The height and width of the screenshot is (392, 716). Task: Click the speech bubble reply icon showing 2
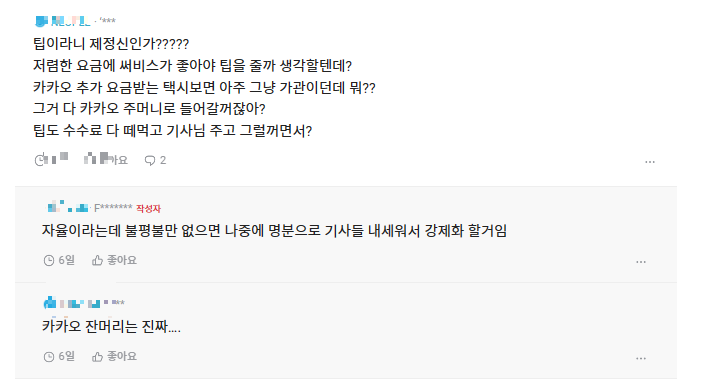click(x=150, y=160)
